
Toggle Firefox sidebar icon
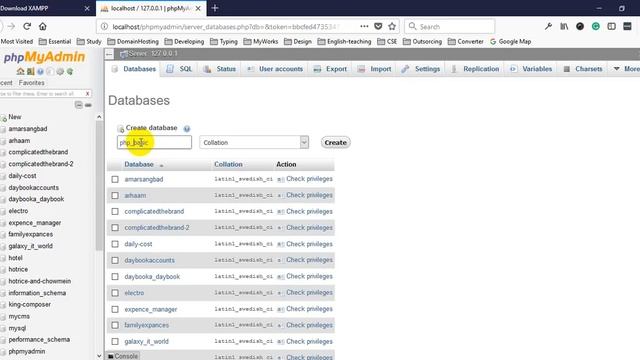611,27
